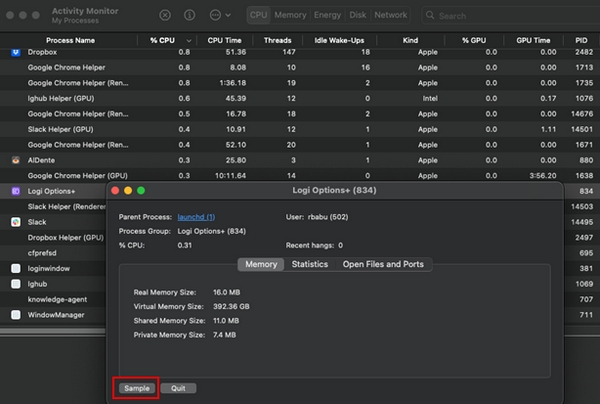
Task: Click Private Memory Size value 7.4 MB
Action: pyautogui.click(x=224, y=335)
